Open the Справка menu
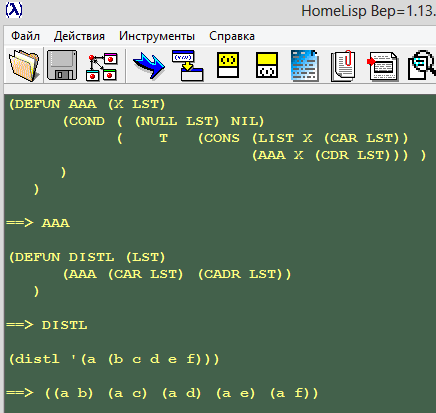 tap(232, 36)
